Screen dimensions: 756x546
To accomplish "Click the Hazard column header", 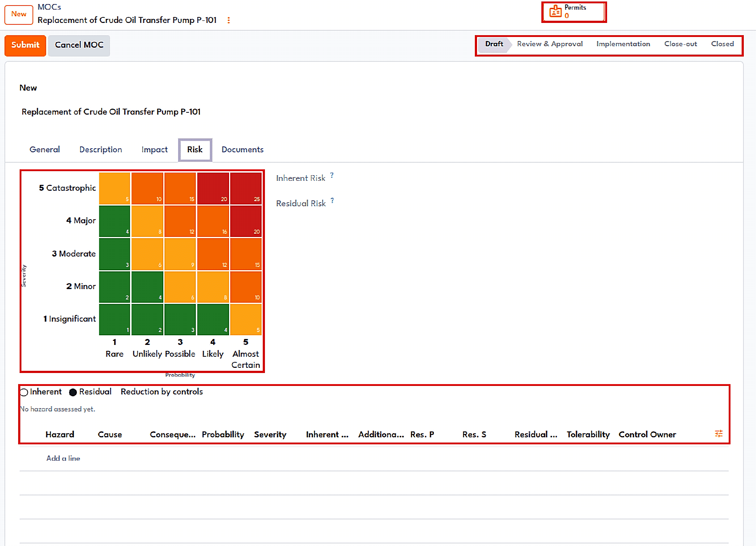I will [60, 434].
